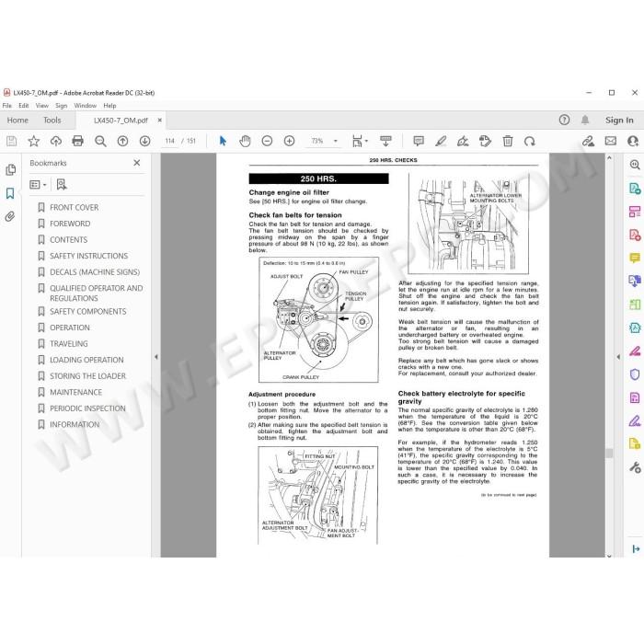Open the Help question mark
This screenshot has width=644, height=644.
click(564, 120)
